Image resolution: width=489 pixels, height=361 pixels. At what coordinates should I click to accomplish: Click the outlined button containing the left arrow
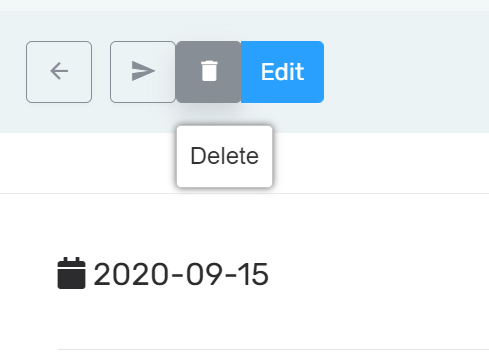coord(59,72)
